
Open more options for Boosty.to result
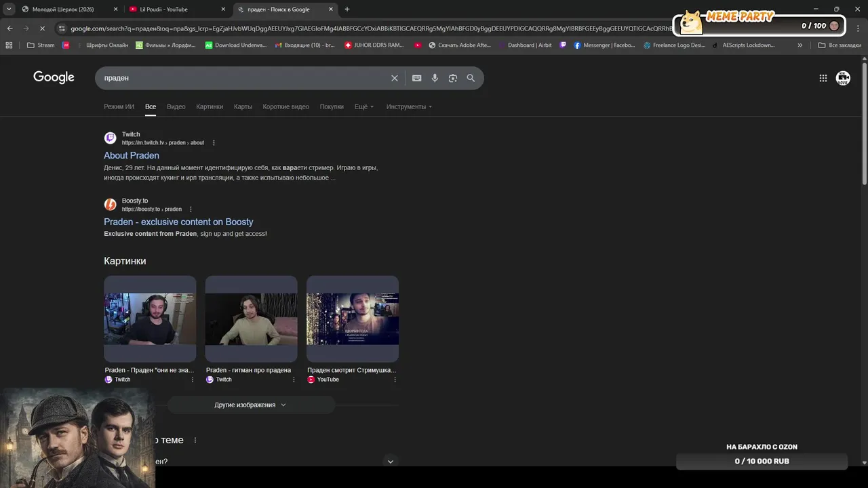click(x=191, y=209)
